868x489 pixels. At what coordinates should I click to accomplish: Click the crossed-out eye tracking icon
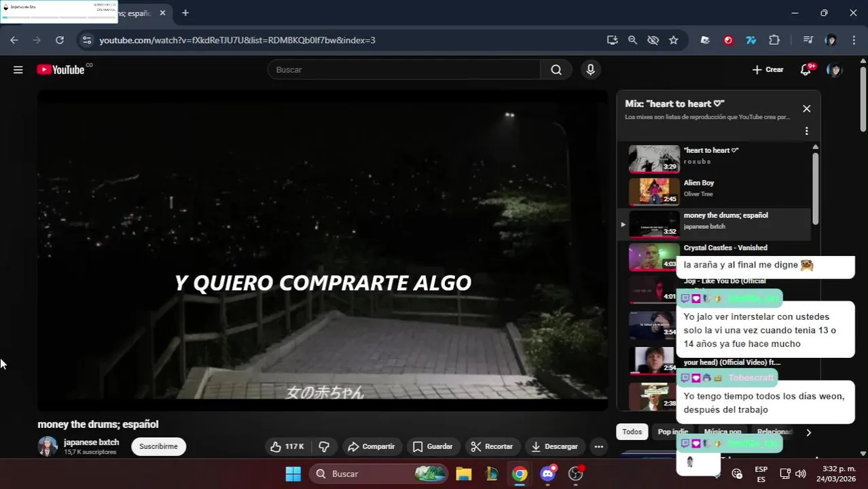653,40
